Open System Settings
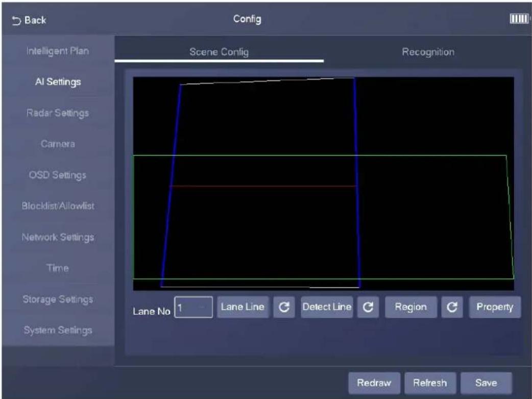The height and width of the screenshot is (399, 532). 58,330
